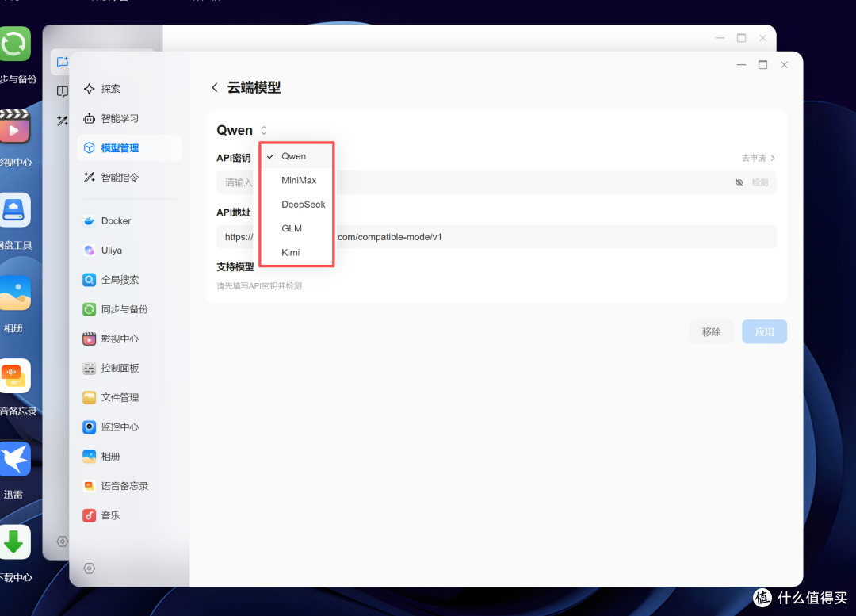This screenshot has width=856, height=616.
Task: Launch 网盘工具 desktop icon
Action: coord(15,210)
